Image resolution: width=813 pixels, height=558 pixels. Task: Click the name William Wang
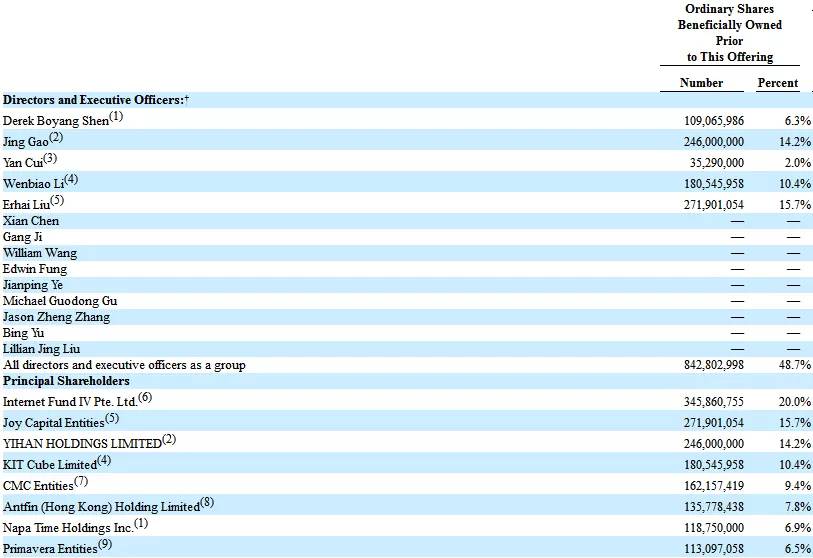click(x=39, y=253)
